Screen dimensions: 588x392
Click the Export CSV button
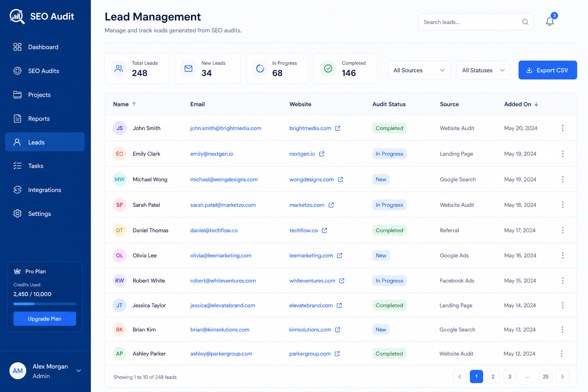[x=548, y=70]
